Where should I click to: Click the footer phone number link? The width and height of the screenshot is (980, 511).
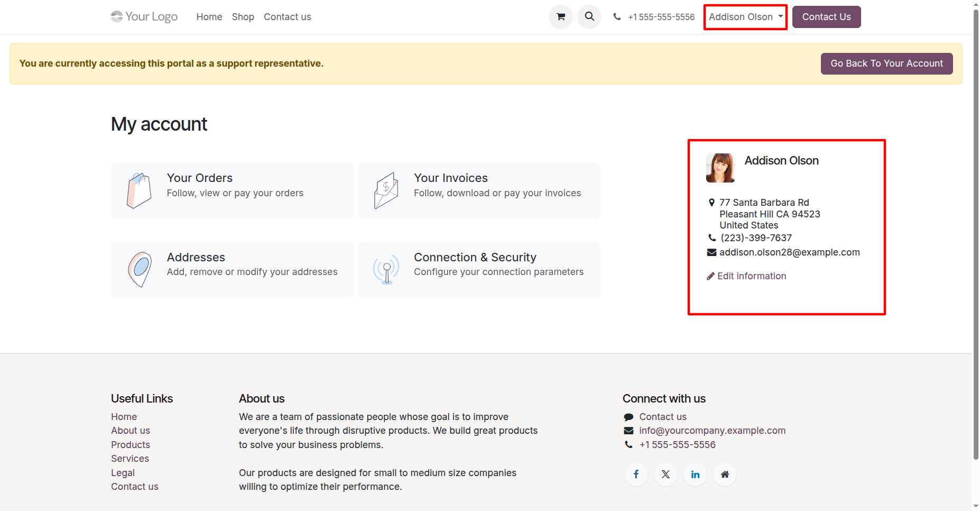[678, 445]
